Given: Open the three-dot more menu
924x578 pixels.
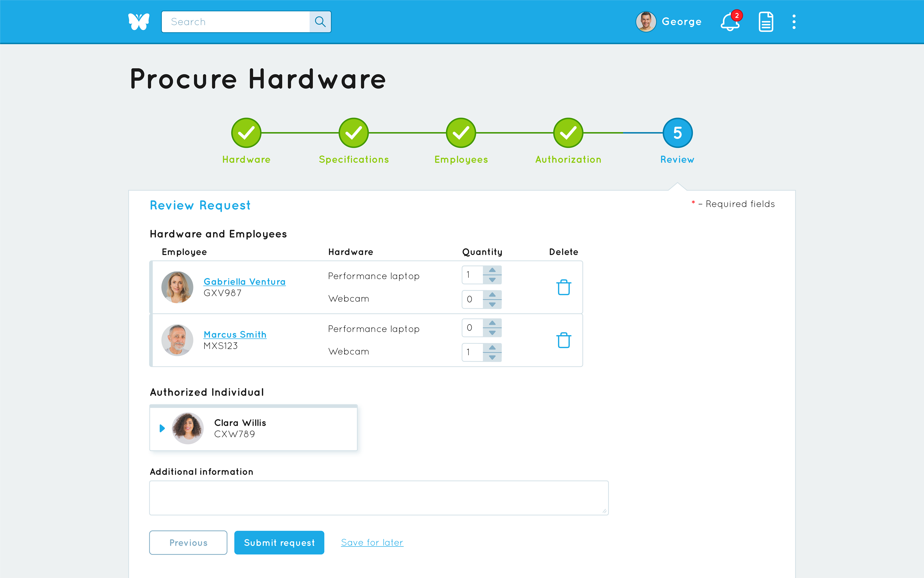Looking at the screenshot, I should [x=794, y=22].
